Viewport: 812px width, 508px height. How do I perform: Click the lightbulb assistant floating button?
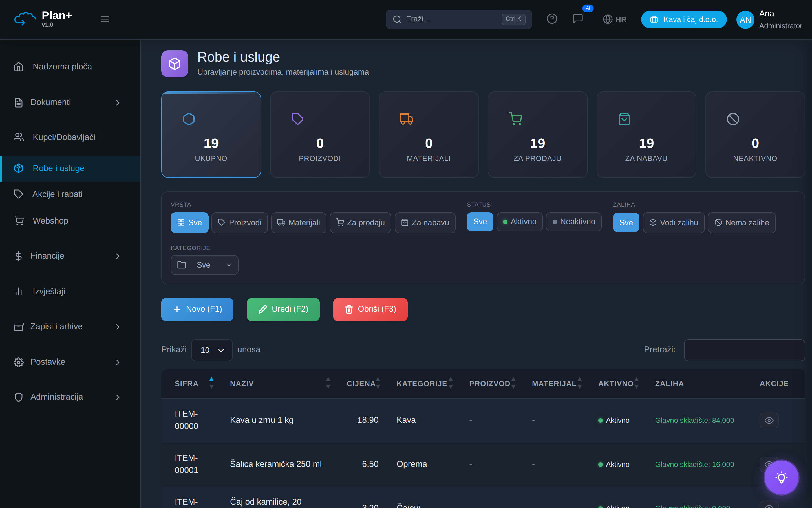[782, 478]
